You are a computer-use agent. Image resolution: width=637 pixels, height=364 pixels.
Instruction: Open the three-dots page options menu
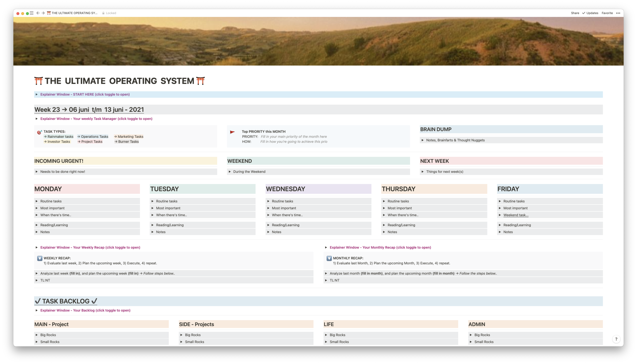pyautogui.click(x=618, y=13)
